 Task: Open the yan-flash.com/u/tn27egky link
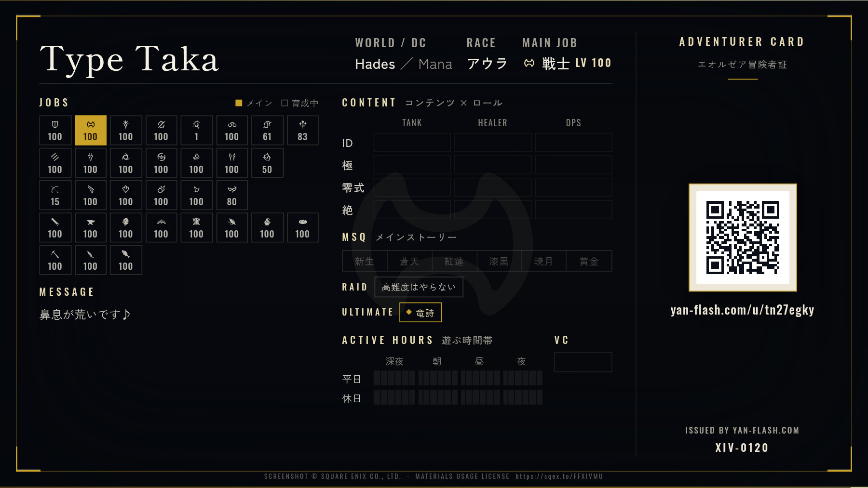(x=743, y=310)
